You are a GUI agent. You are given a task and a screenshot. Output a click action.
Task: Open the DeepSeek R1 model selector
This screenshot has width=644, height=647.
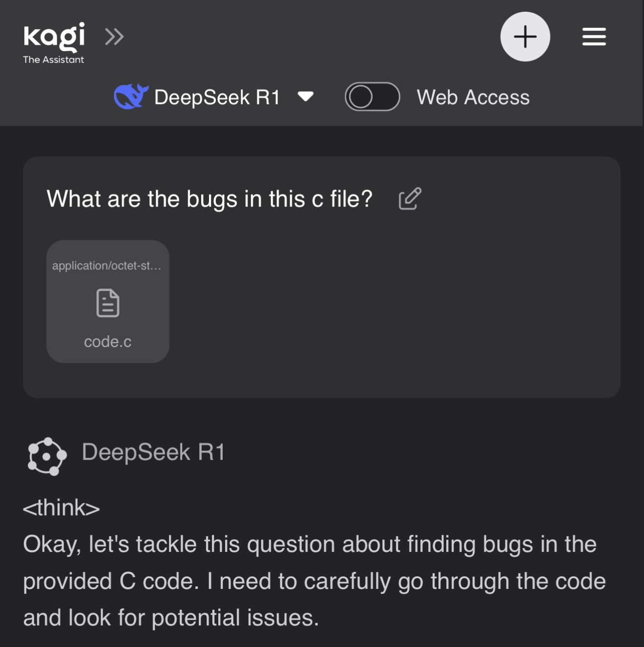pos(217,98)
